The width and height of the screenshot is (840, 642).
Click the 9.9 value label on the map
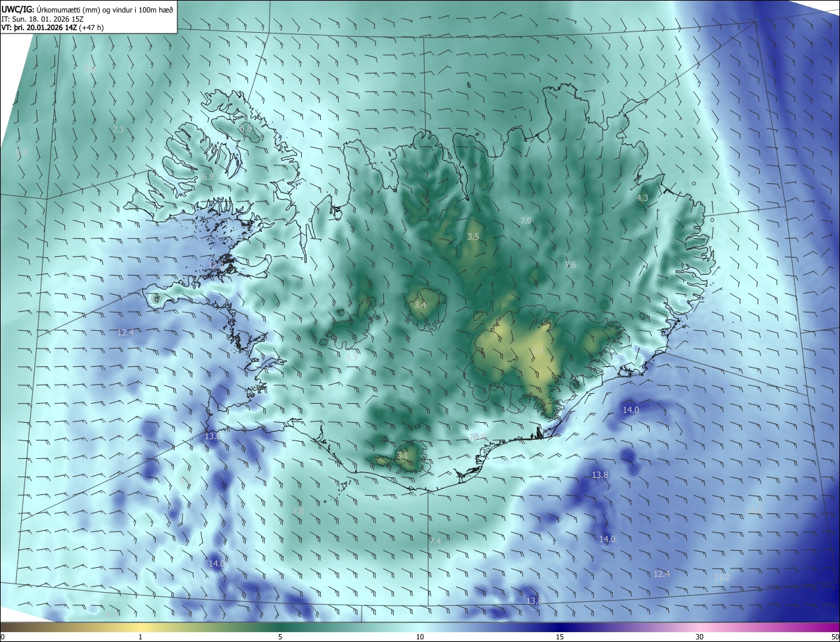coord(352,357)
